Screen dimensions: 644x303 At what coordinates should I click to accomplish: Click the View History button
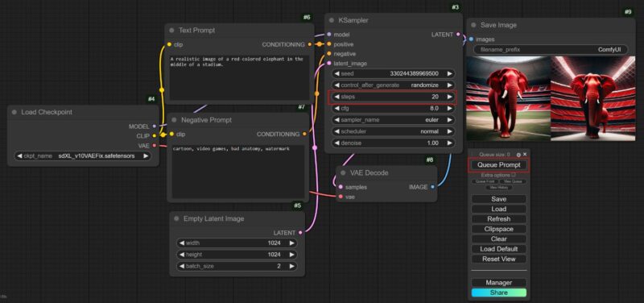(499, 188)
